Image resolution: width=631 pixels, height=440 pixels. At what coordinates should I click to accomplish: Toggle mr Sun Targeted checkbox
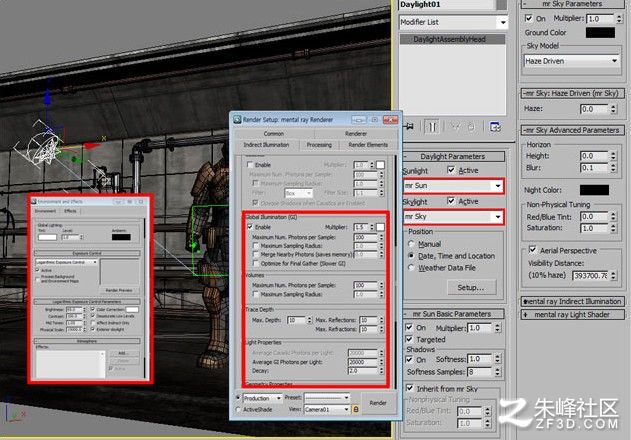tap(409, 339)
